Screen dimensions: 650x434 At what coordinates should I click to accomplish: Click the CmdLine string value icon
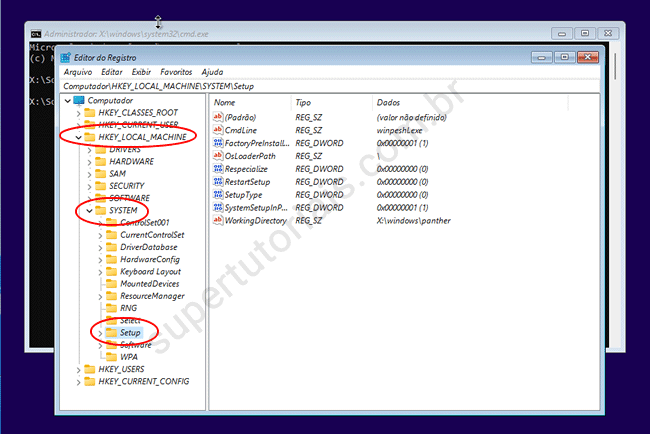[218, 130]
